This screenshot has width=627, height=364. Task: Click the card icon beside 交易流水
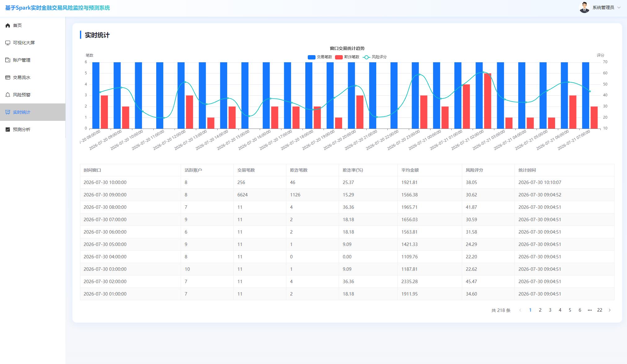pos(8,77)
